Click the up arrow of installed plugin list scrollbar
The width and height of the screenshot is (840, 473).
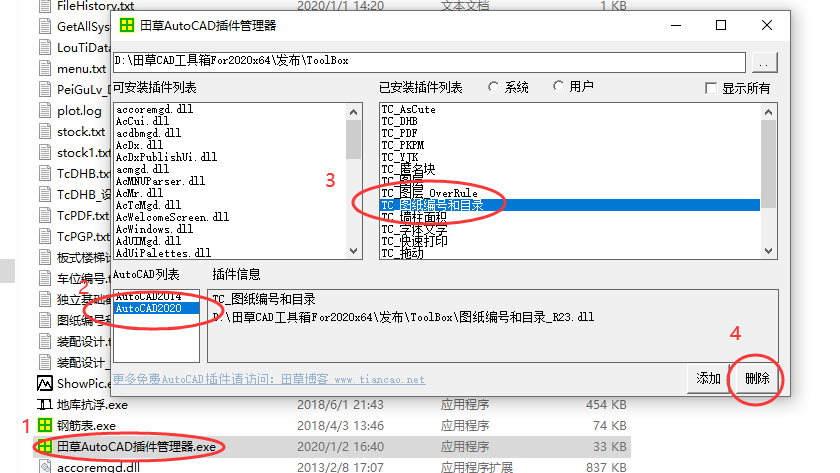tap(768, 112)
